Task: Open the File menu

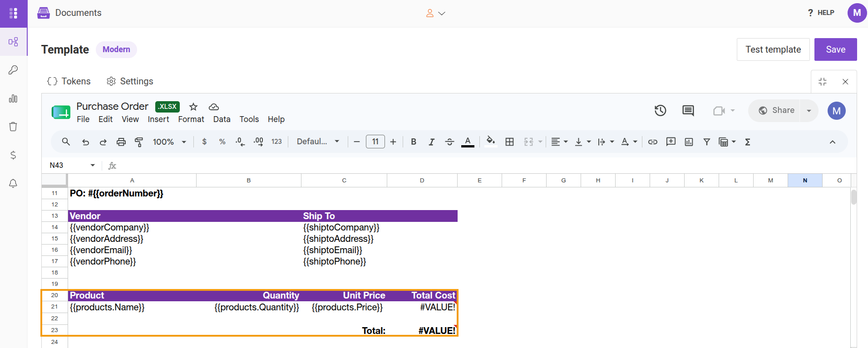Action: click(x=83, y=119)
